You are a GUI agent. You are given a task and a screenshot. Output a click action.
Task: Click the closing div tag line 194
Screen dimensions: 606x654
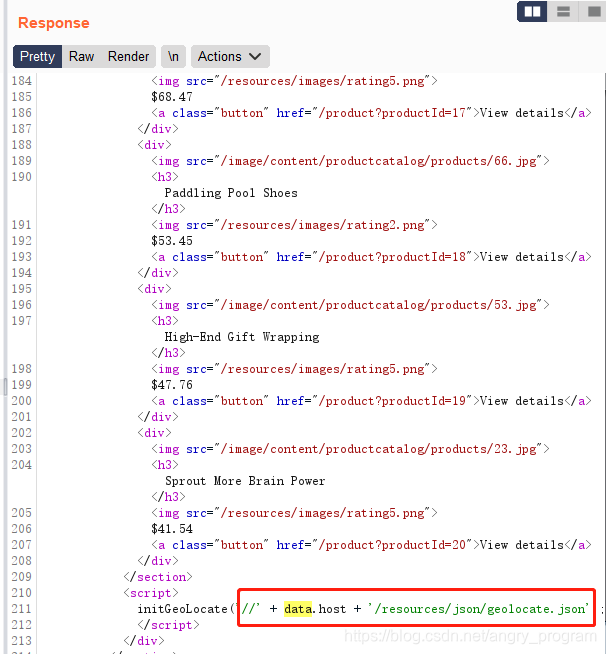pos(158,273)
